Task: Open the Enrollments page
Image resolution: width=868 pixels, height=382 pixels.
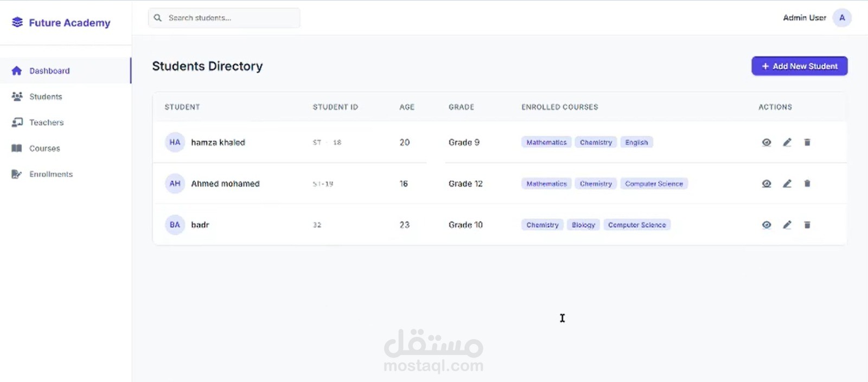Action: tap(66, 174)
